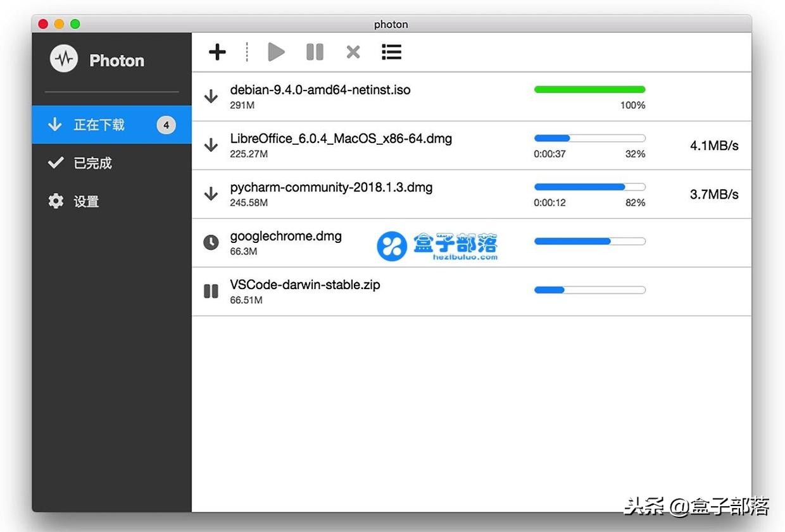Click the 0:00:12 remaining time
Image resolution: width=785 pixels, height=532 pixels.
(x=550, y=203)
